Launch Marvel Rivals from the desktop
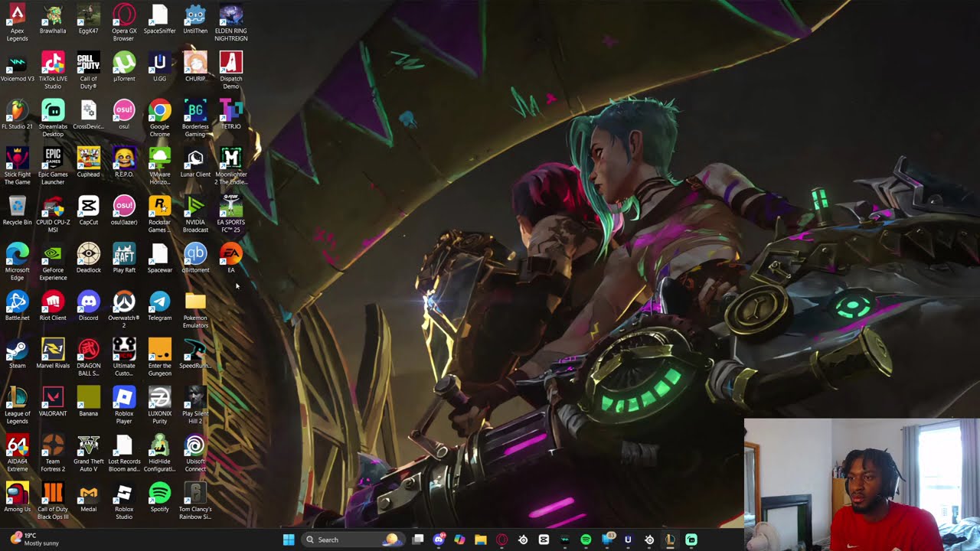 click(53, 354)
